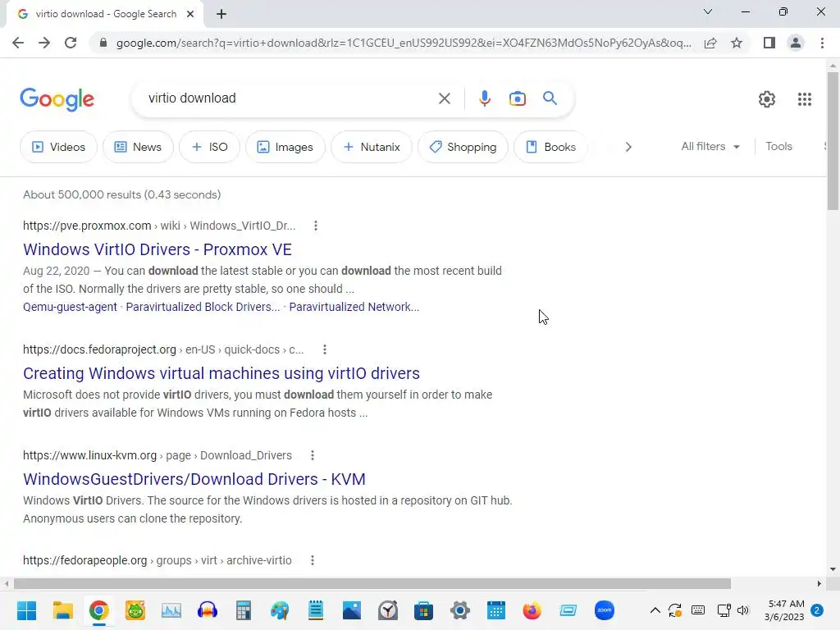Open WindowsGuestDrivers/Download Drivers - KVM result
This screenshot has width=840, height=630.
pos(194,479)
